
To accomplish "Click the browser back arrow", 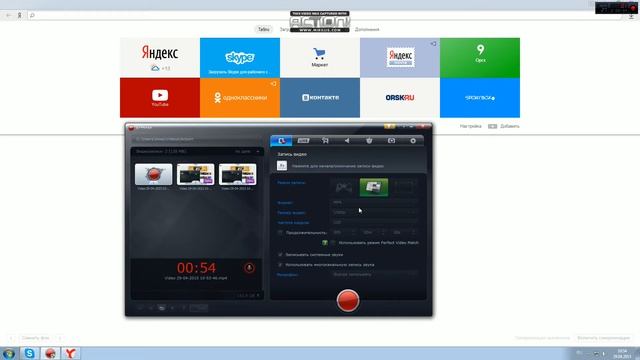I will click(9, 15).
